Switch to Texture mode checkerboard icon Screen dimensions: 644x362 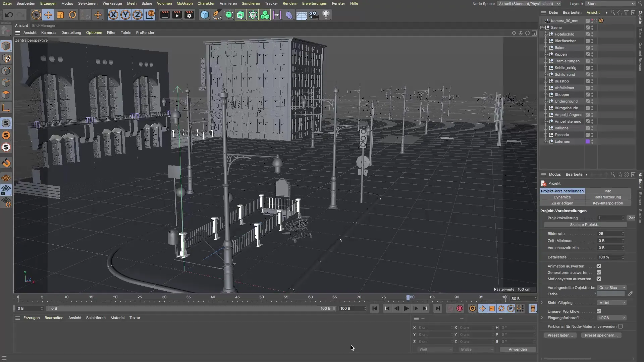(x=6, y=58)
